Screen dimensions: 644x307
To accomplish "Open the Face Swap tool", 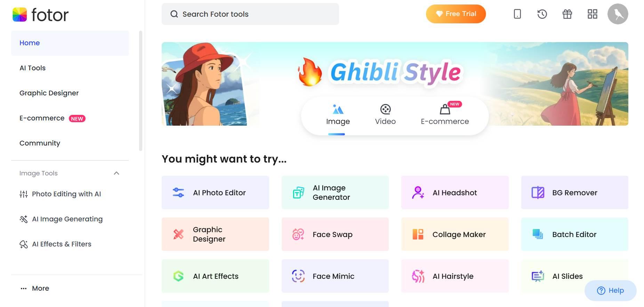I will pyautogui.click(x=335, y=234).
